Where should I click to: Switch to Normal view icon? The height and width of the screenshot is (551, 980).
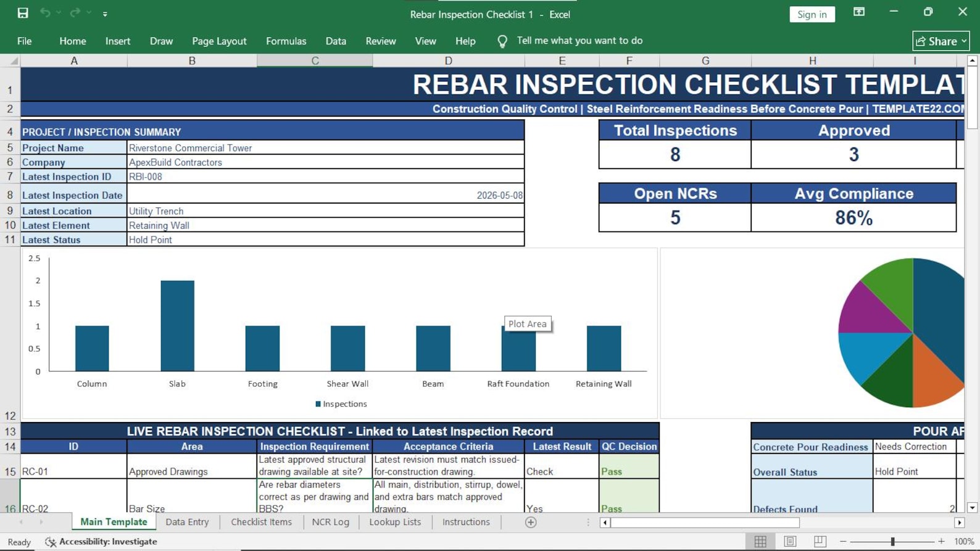coord(760,541)
